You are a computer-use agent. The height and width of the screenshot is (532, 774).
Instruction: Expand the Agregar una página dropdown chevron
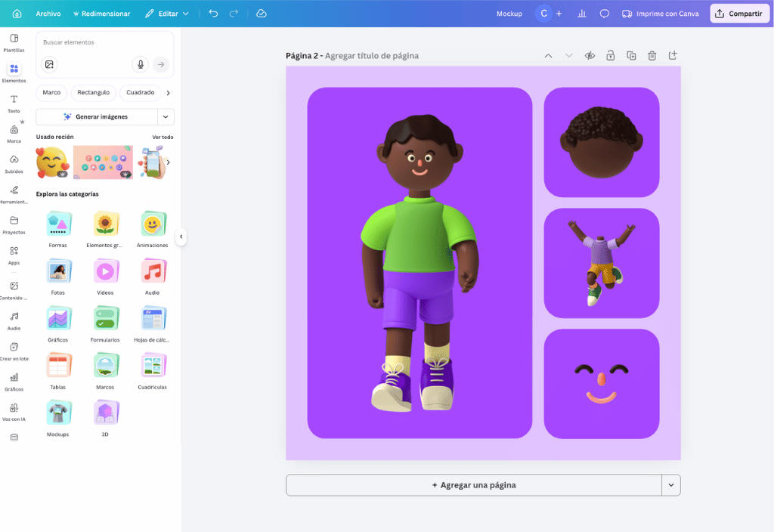671,484
